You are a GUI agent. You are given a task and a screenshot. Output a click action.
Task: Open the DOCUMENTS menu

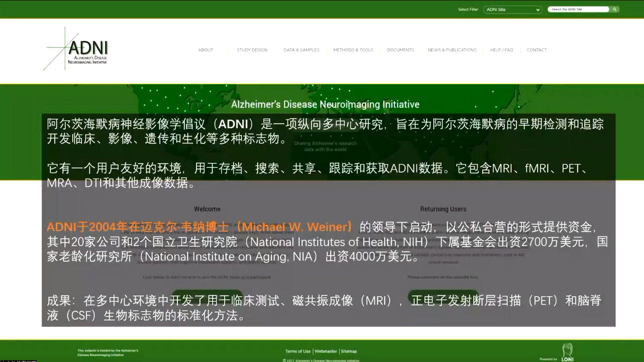pyautogui.click(x=400, y=50)
